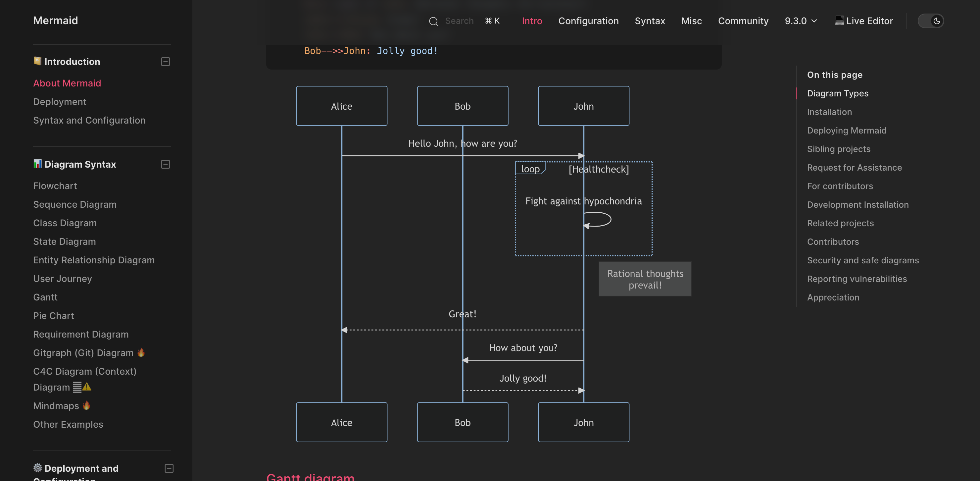Image resolution: width=980 pixels, height=481 pixels.
Task: Click the warning icon beside C4C Diagram
Action: (87, 387)
